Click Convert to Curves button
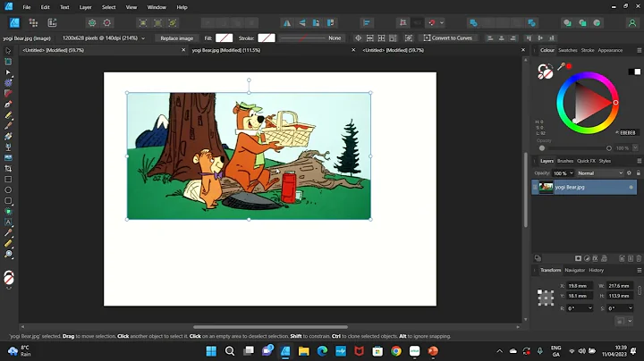The width and height of the screenshot is (644, 361). pos(448,38)
